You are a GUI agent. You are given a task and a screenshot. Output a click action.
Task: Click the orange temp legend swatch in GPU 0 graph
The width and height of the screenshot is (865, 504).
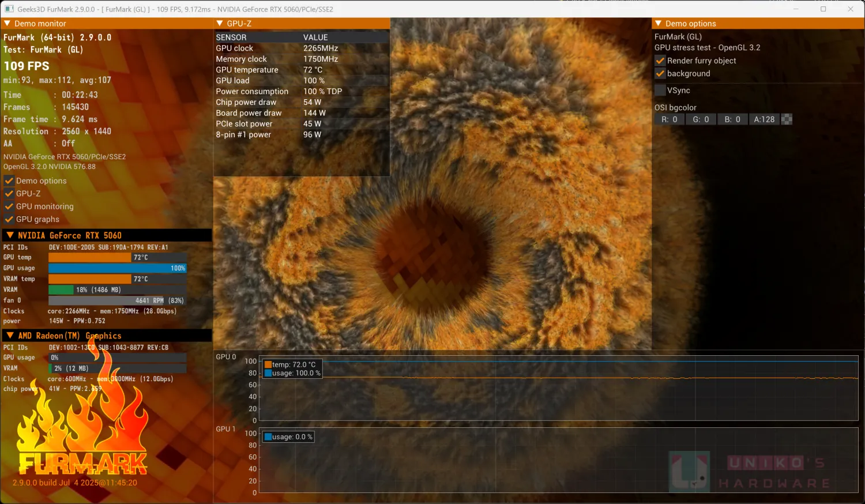[268, 364]
